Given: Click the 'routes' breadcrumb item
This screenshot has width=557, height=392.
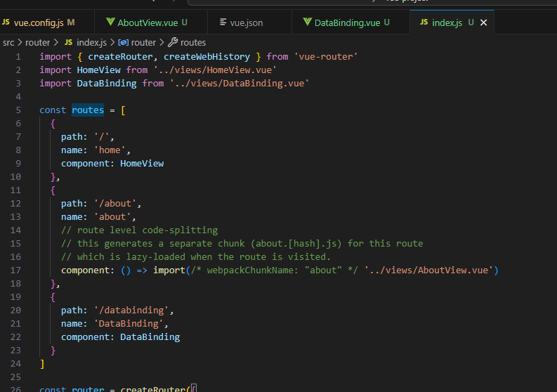Looking at the screenshot, I should (193, 43).
